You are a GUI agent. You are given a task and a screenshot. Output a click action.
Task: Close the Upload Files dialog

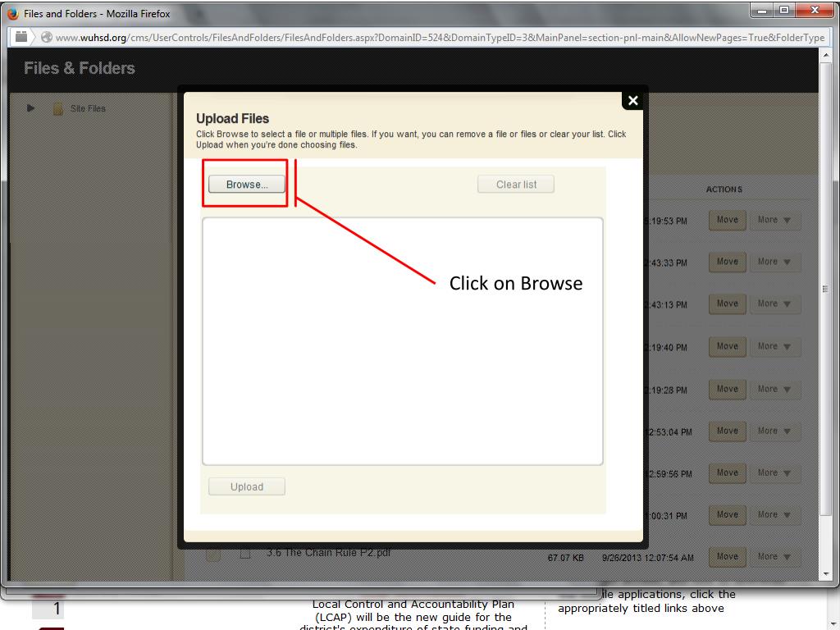pyautogui.click(x=632, y=101)
